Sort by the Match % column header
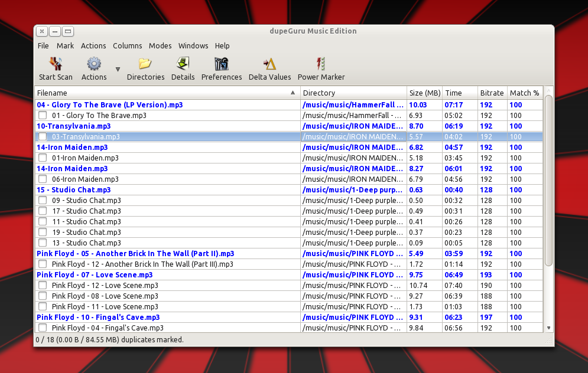This screenshot has height=373, width=588. (x=525, y=93)
